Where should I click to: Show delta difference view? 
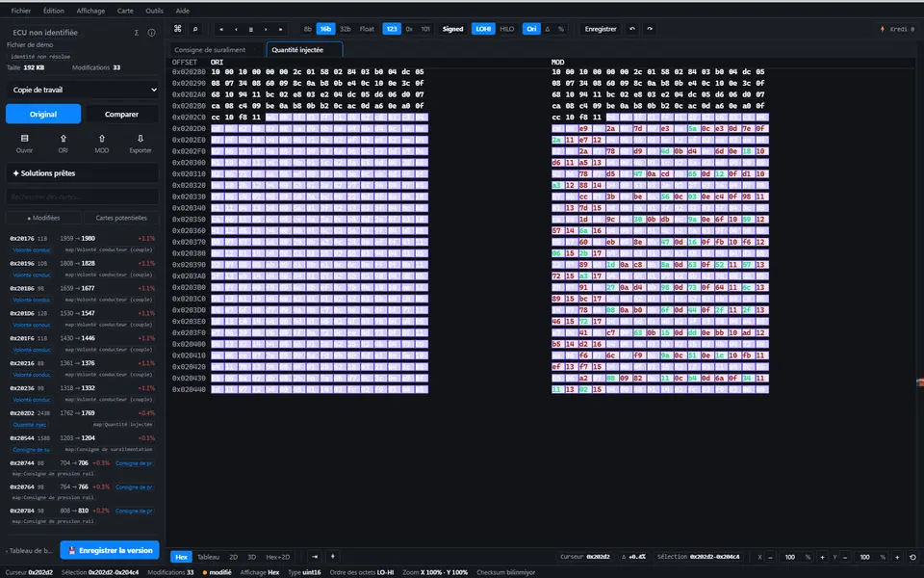point(548,29)
